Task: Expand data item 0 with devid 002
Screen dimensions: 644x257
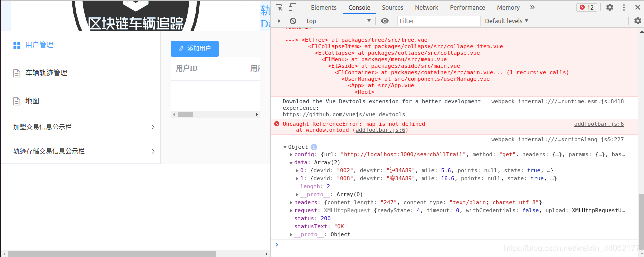Action: pyautogui.click(x=297, y=170)
